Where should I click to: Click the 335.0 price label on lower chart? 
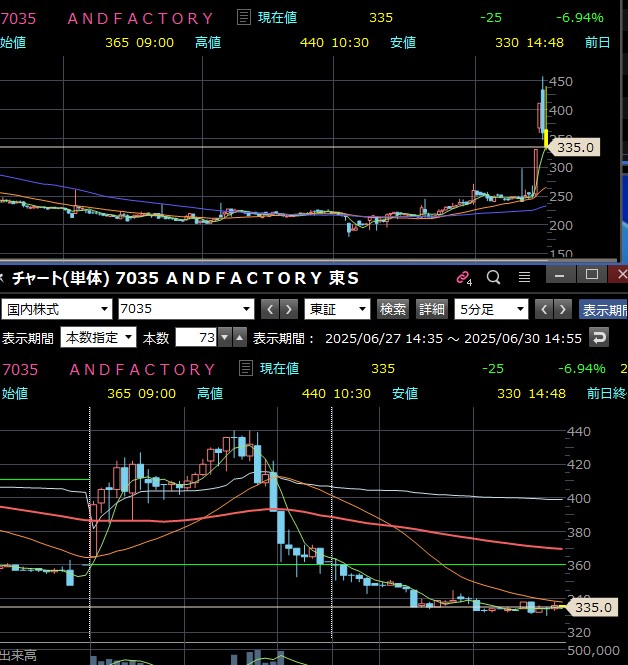tap(591, 607)
